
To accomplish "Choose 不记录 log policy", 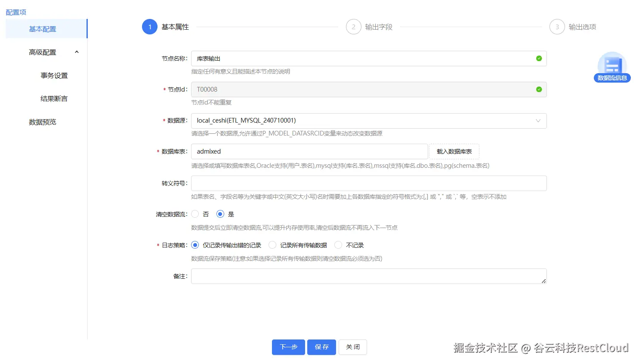I will coord(338,245).
